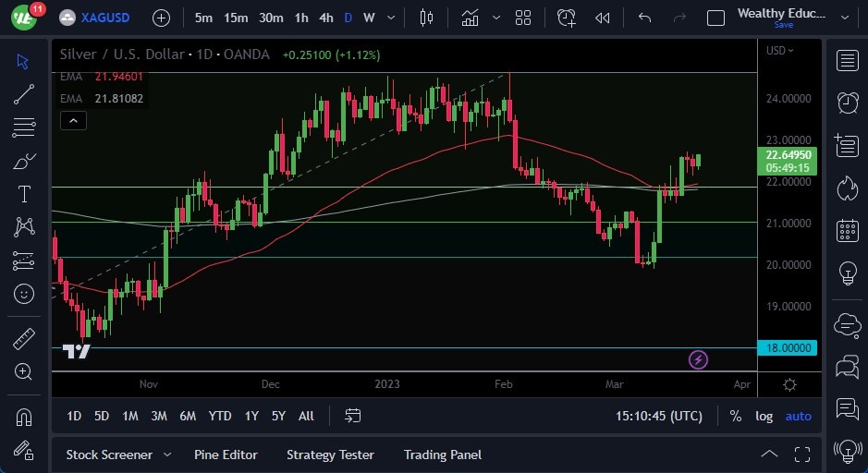Screen dimensions: 868x473
Task: Toggle the percent scale
Action: [735, 416]
